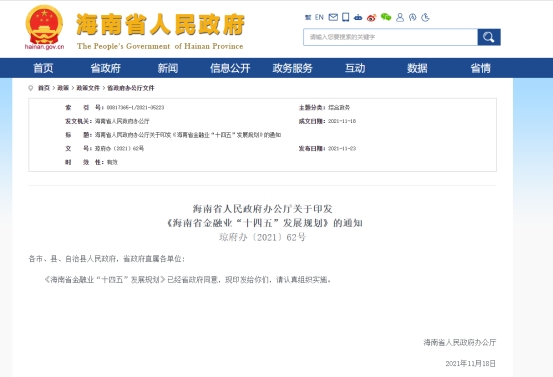This screenshot has height=377, width=553.
Task: Open the 互动 navigation menu item
Action: click(x=355, y=68)
